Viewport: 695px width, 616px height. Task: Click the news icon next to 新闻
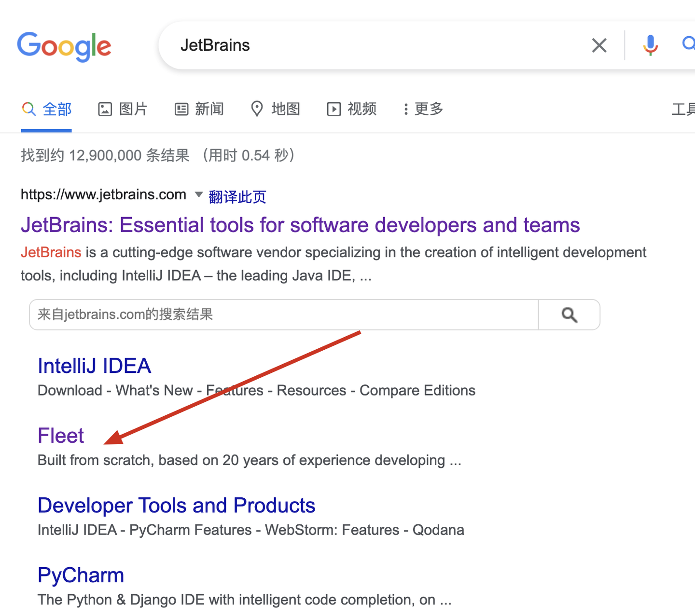(x=181, y=109)
